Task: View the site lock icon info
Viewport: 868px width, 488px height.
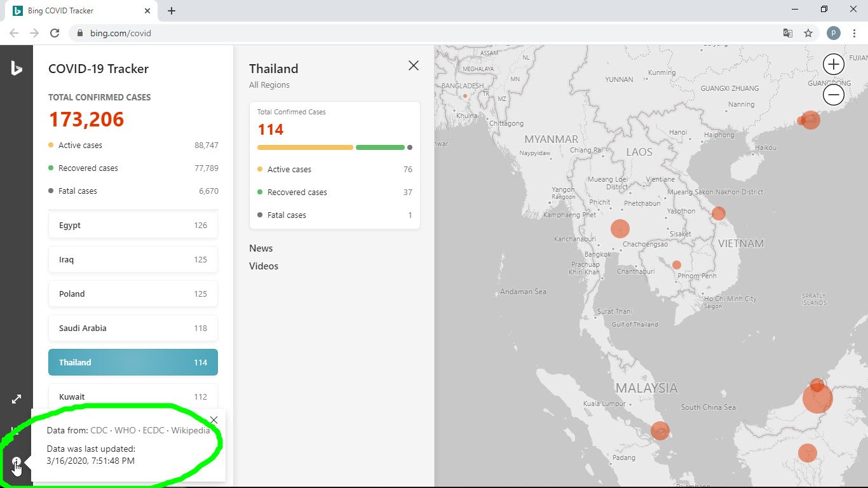Action: pos(79,33)
